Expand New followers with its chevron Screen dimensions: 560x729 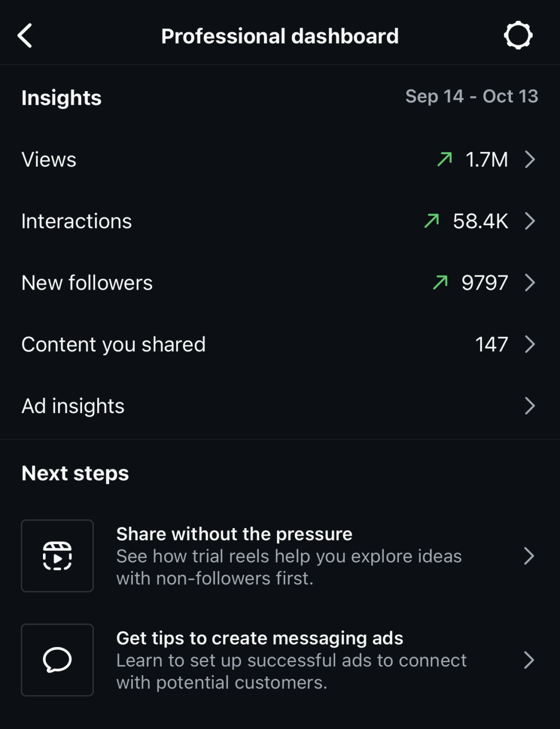tap(530, 282)
